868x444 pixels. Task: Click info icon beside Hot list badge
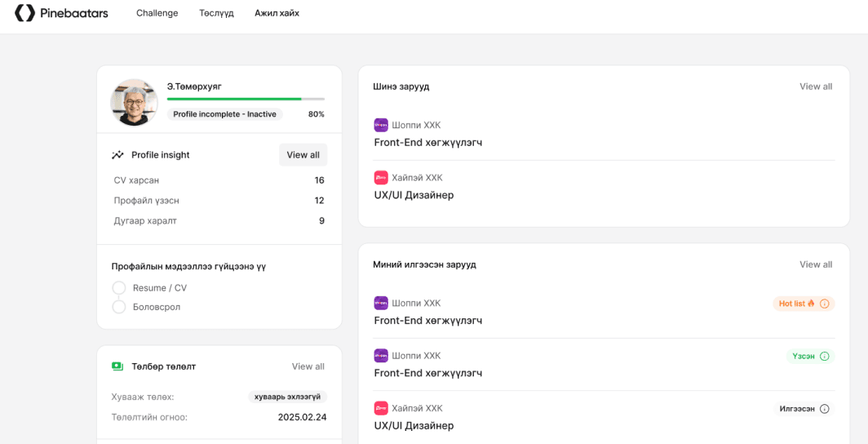click(x=824, y=304)
